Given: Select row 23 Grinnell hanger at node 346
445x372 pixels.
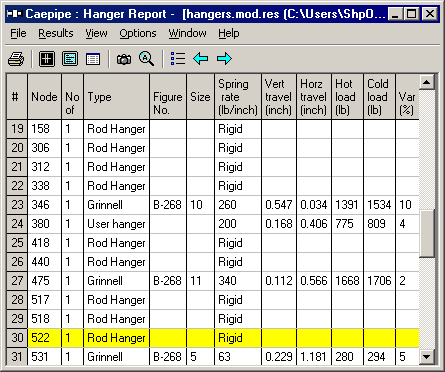Looking at the screenshot, I should (x=213, y=205).
